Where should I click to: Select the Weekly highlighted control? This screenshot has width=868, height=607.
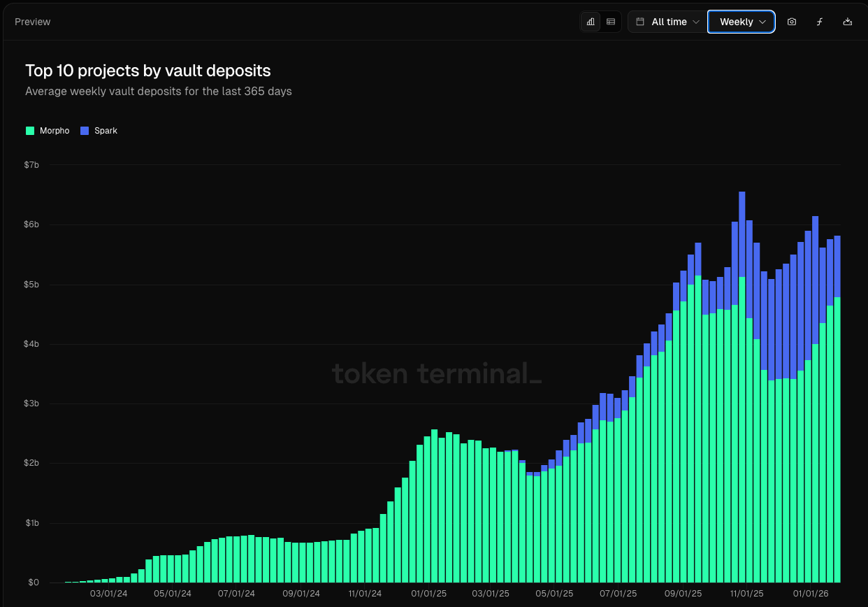pos(741,22)
